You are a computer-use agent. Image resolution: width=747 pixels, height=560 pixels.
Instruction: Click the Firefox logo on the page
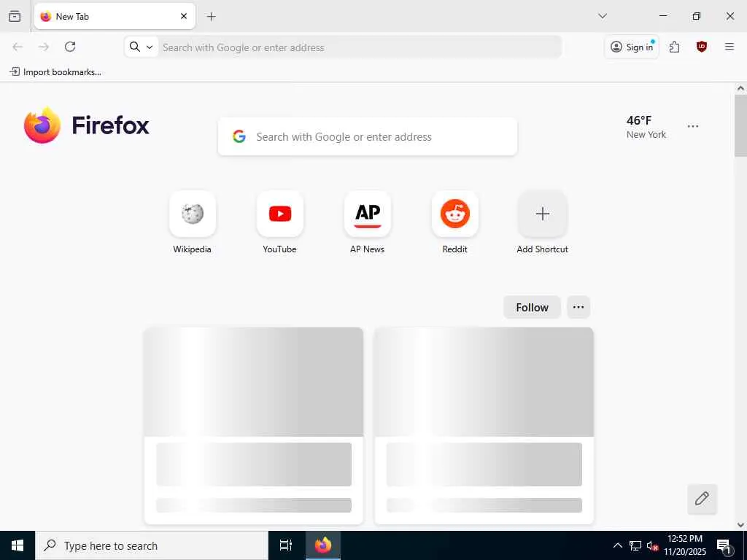[87, 125]
